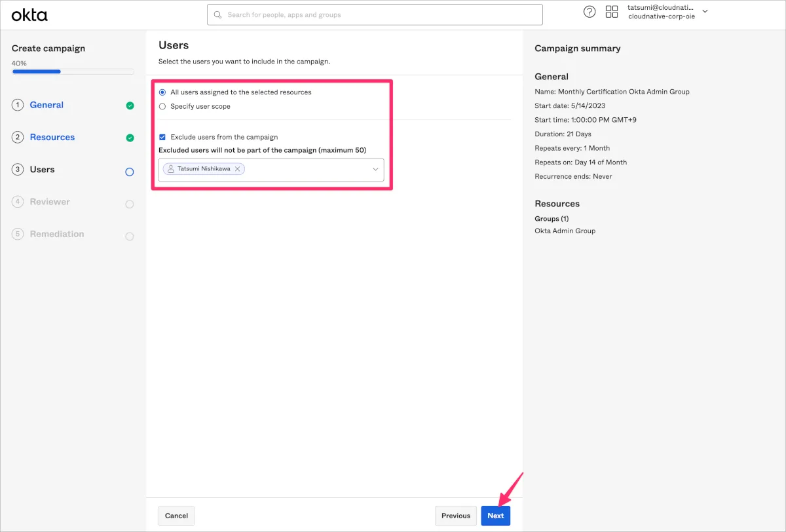Select All users assigned to selected resources
The width and height of the screenshot is (786, 532).
pos(162,92)
